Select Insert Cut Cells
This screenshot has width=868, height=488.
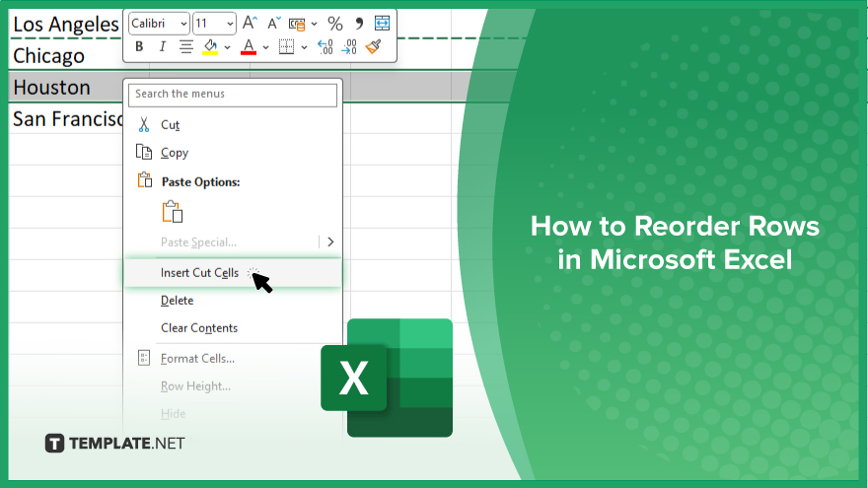(x=233, y=273)
